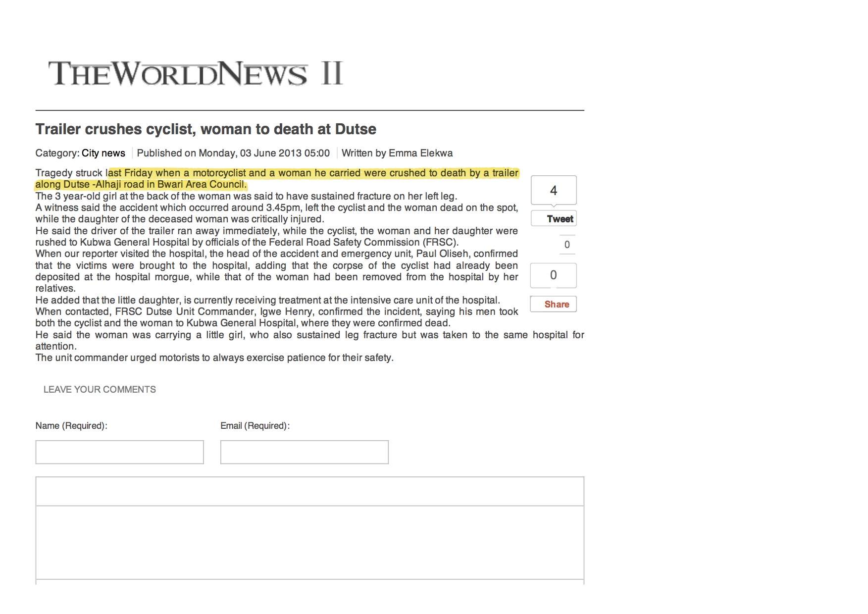Click the 'Email (Required):' label
This screenshot has width=868, height=614.
point(255,426)
